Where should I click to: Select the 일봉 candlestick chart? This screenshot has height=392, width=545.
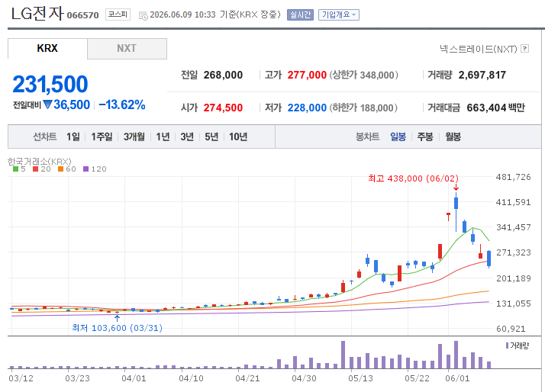coord(398,137)
